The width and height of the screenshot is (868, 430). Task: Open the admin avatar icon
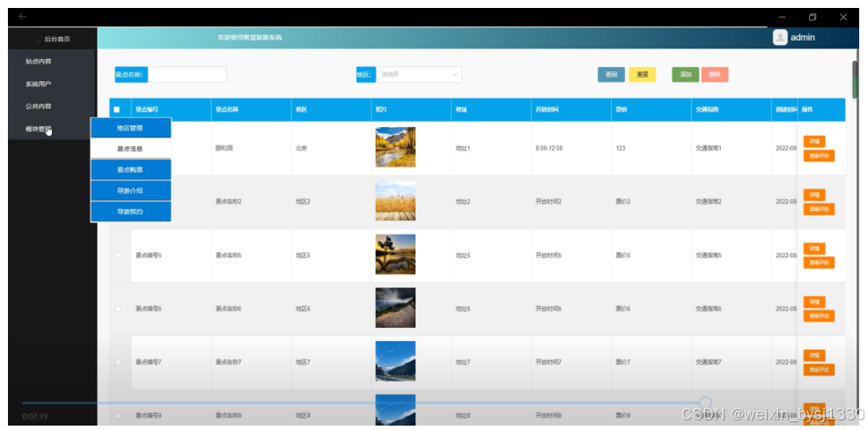tap(780, 38)
